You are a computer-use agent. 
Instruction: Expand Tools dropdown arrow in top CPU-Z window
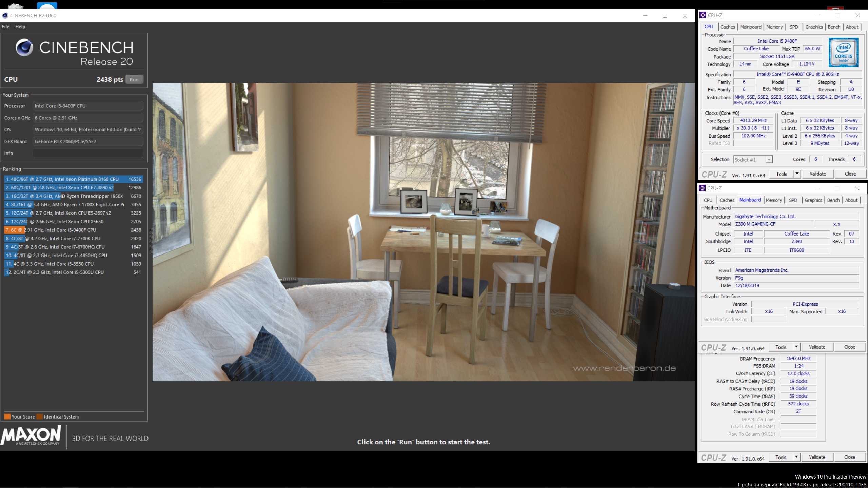click(797, 174)
